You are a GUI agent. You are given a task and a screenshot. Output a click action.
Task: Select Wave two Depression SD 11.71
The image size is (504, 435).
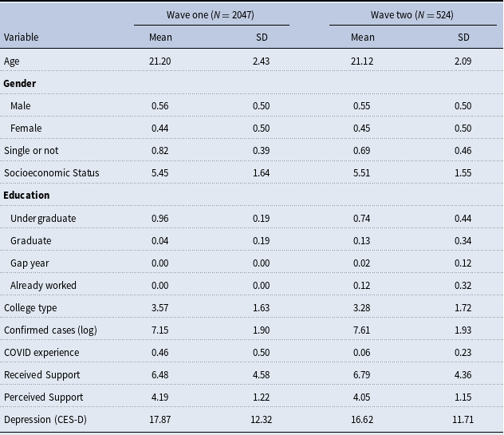(x=463, y=420)
